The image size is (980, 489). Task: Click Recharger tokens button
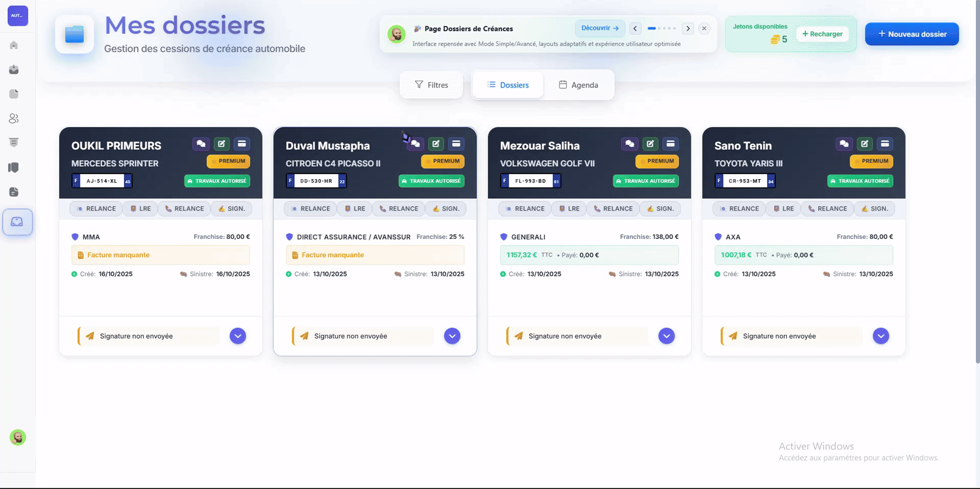coord(822,34)
